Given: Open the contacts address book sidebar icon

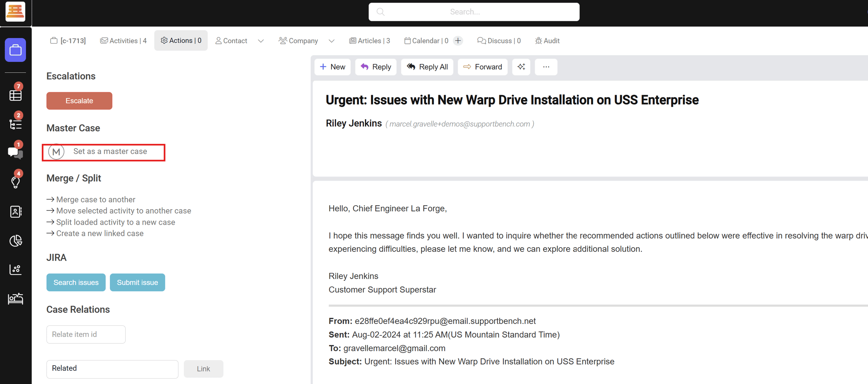Looking at the screenshot, I should [15, 212].
